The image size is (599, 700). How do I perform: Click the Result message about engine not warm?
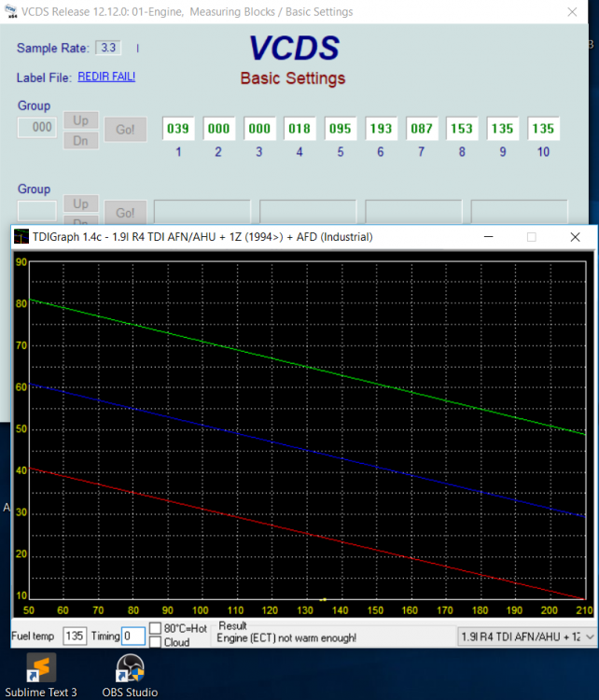click(286, 638)
